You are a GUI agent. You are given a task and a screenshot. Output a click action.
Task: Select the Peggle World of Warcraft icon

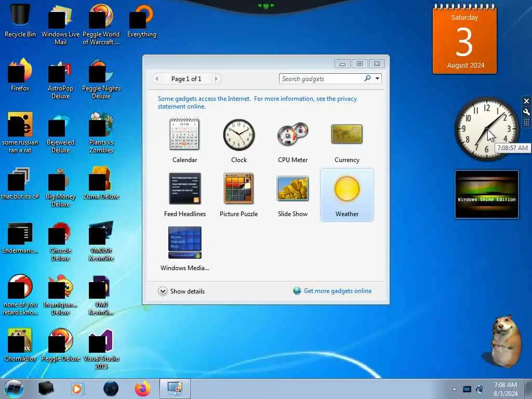point(101,25)
